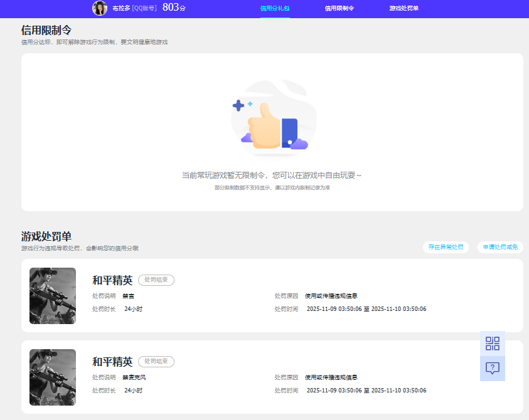Click the 803分 credit score
529x420 pixels.
pos(174,8)
